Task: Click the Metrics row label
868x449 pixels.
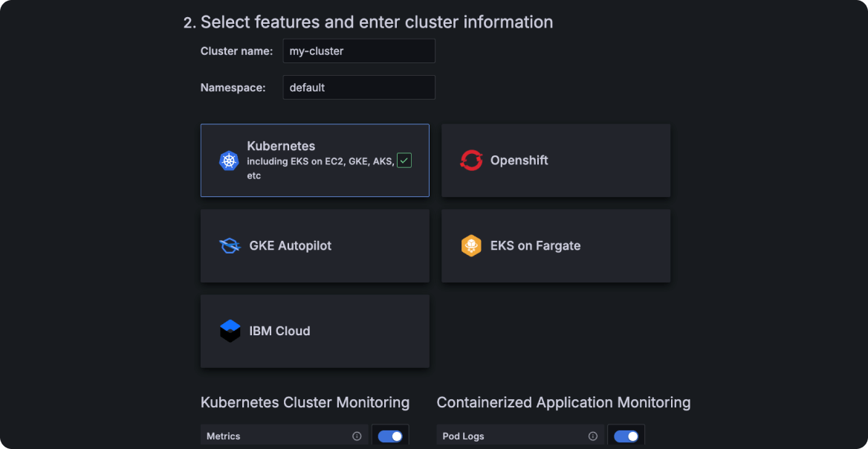Action: 224,436
